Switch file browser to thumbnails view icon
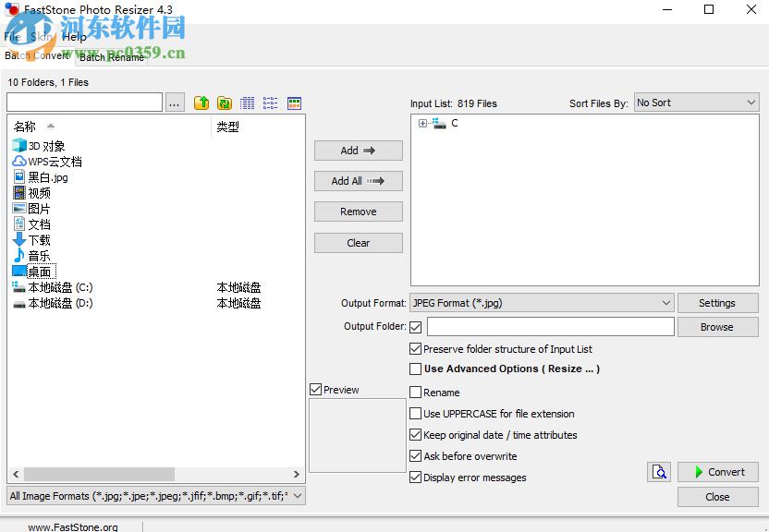The width and height of the screenshot is (769, 532). (x=294, y=103)
